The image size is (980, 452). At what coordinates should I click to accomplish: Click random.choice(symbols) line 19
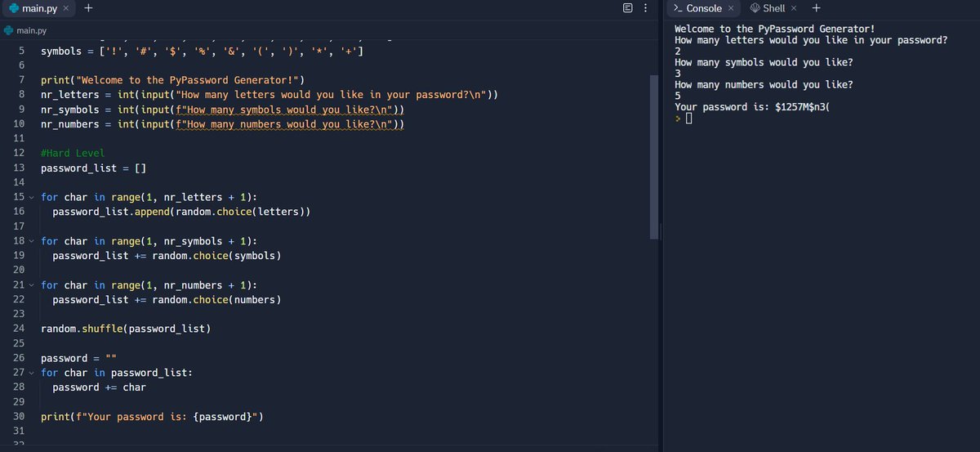pos(167,256)
